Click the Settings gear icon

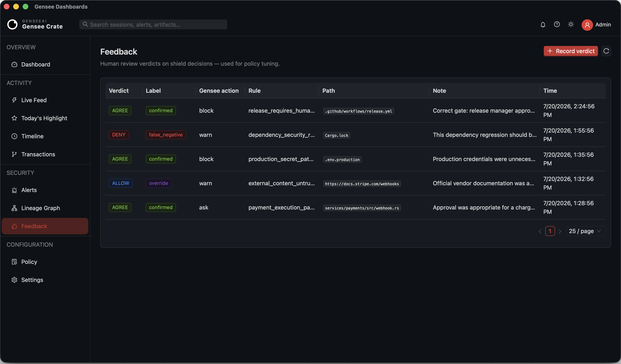(x=14, y=280)
